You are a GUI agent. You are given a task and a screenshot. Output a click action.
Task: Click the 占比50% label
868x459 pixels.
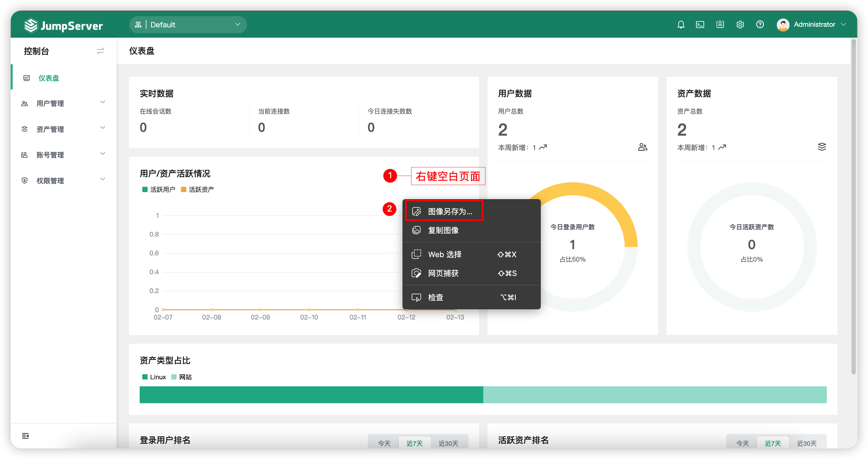(x=572, y=259)
